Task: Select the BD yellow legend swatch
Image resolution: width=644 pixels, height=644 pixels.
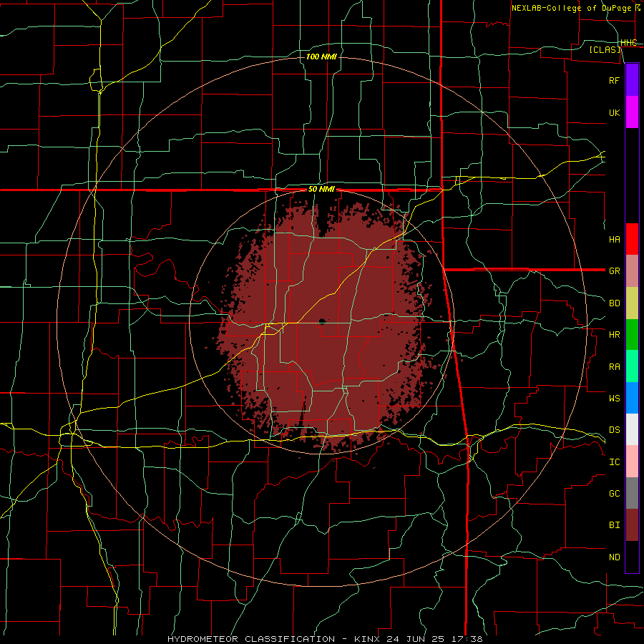Action: coord(632,303)
